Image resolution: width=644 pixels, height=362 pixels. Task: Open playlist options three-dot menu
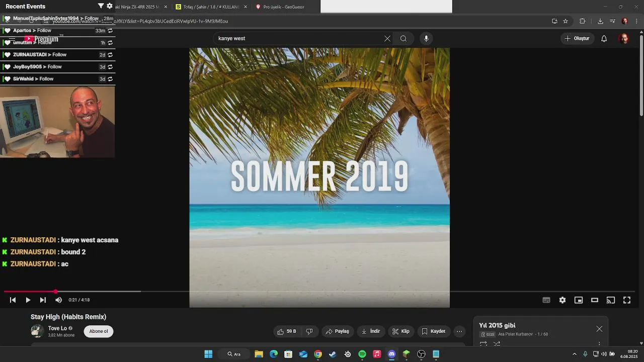tap(599, 344)
